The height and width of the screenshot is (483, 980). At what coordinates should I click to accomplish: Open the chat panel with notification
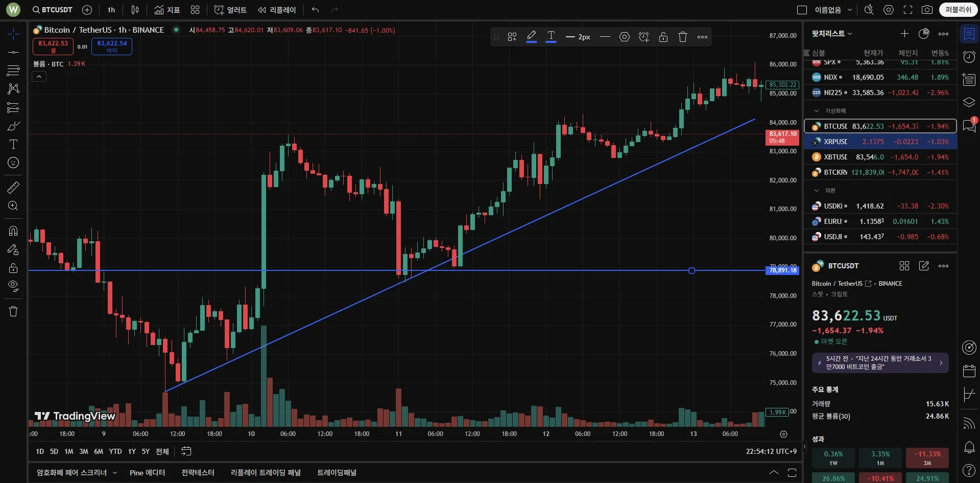969,125
